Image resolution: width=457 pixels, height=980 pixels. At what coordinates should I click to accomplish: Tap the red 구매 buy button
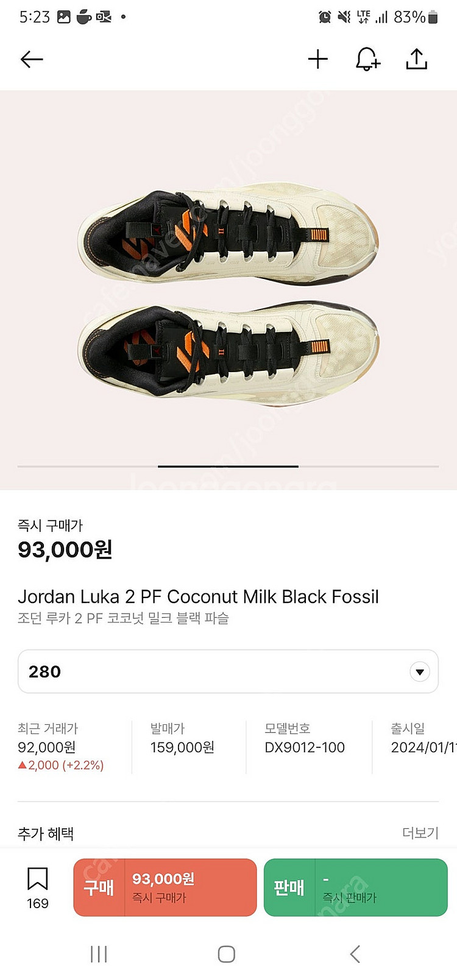165,887
